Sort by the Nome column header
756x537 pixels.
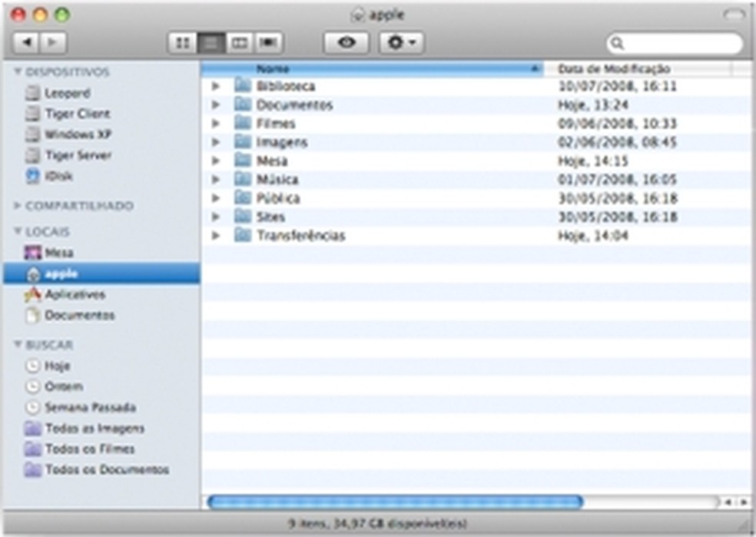[x=372, y=69]
